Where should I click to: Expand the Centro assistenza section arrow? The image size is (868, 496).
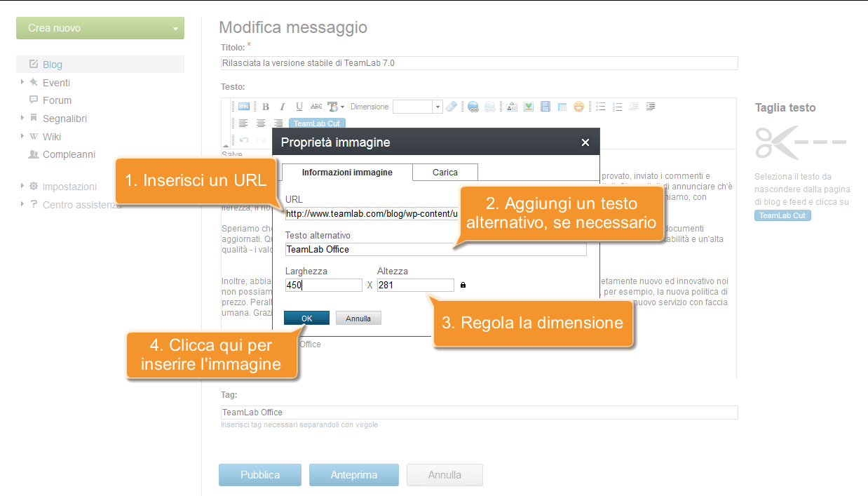pos(22,204)
